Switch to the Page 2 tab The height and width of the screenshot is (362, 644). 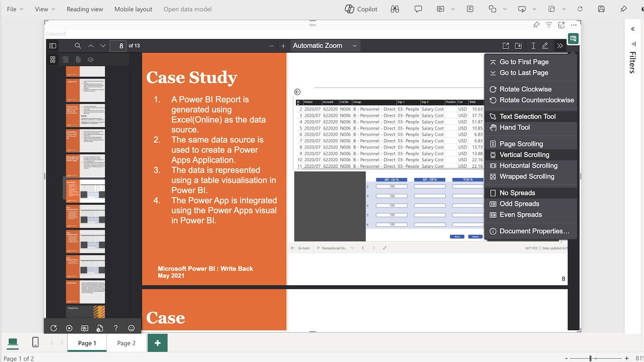point(125,343)
